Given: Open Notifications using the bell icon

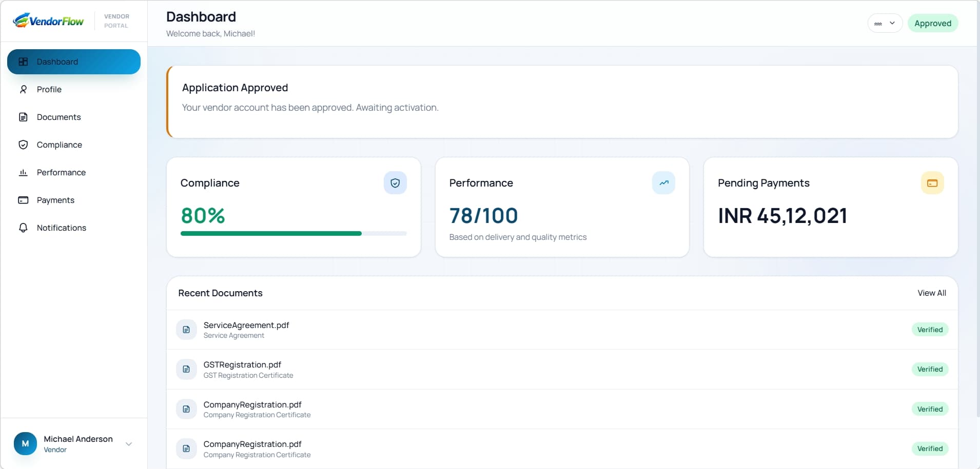Looking at the screenshot, I should pyautogui.click(x=24, y=228).
